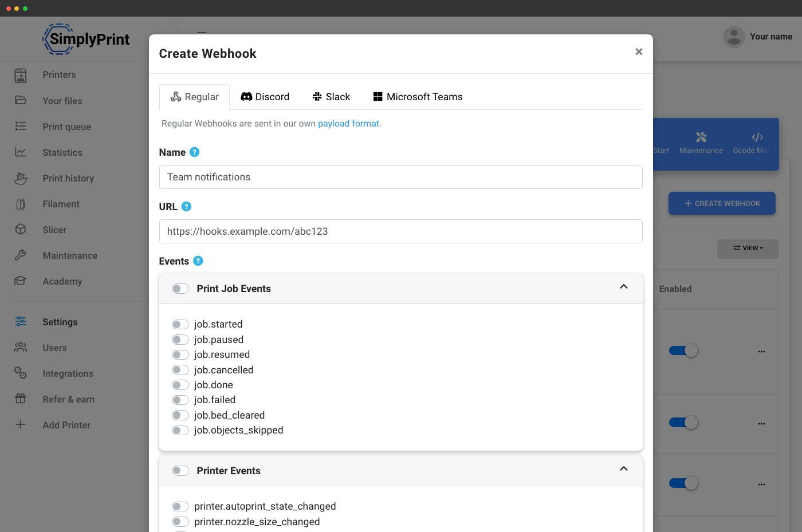Click the Your files folder icon
802x532 pixels.
[21, 100]
